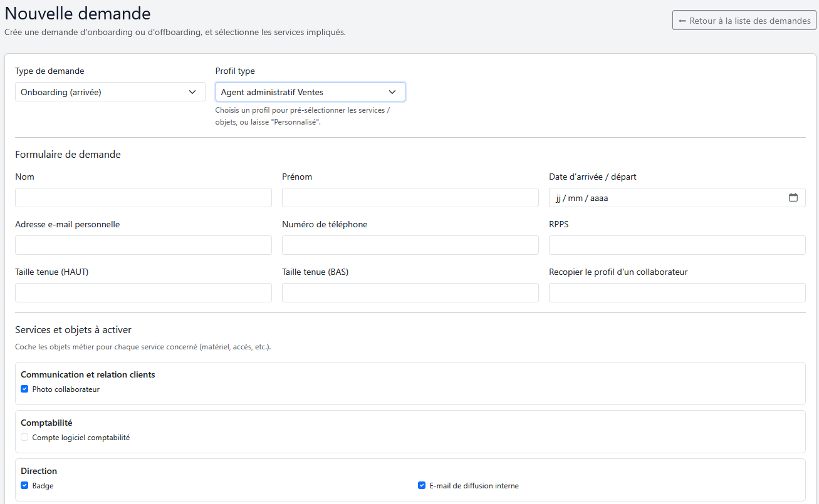The width and height of the screenshot is (819, 504).
Task: Click Retour à la liste des demandes button
Action: coord(744,21)
